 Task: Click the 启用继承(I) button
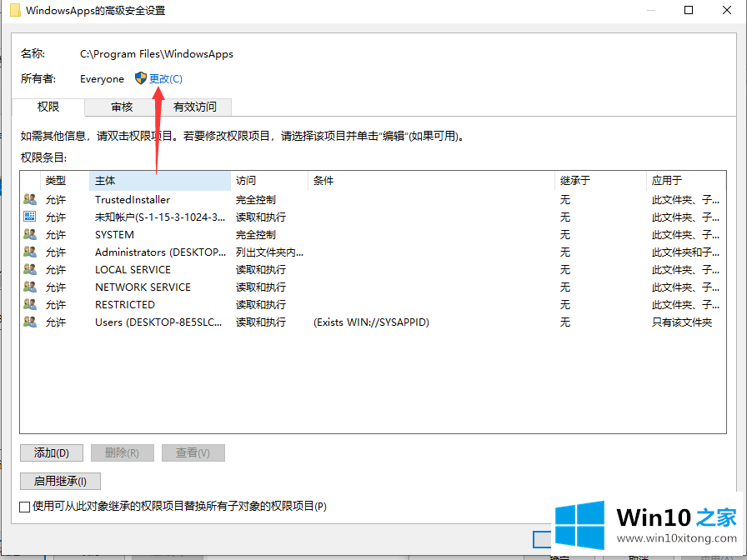tap(60, 481)
